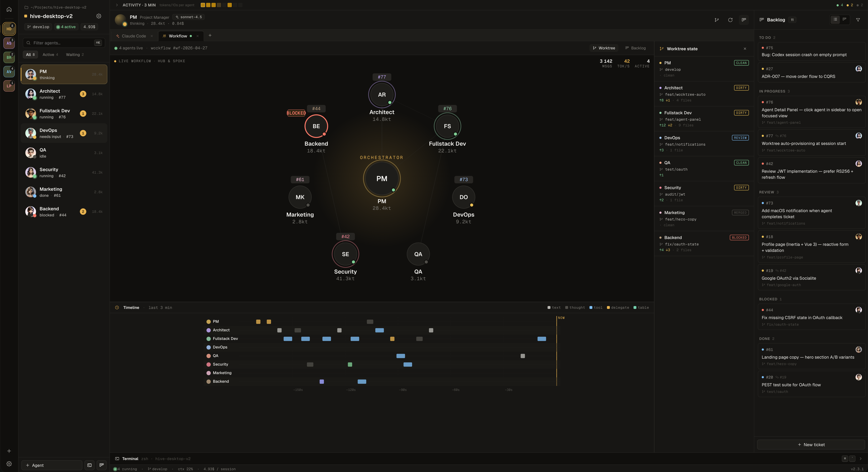Show Active 4 agents filter

(50, 55)
